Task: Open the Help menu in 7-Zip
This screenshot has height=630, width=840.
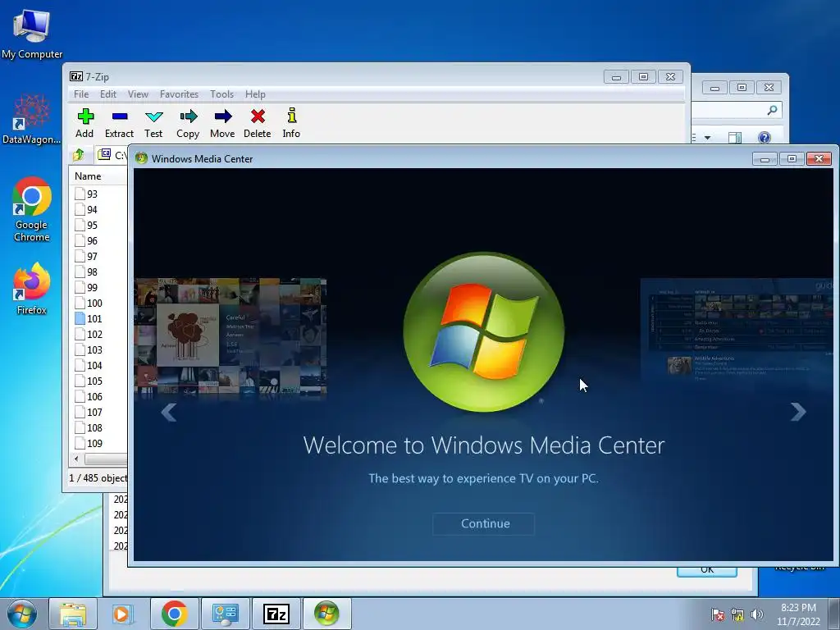Action: (256, 94)
